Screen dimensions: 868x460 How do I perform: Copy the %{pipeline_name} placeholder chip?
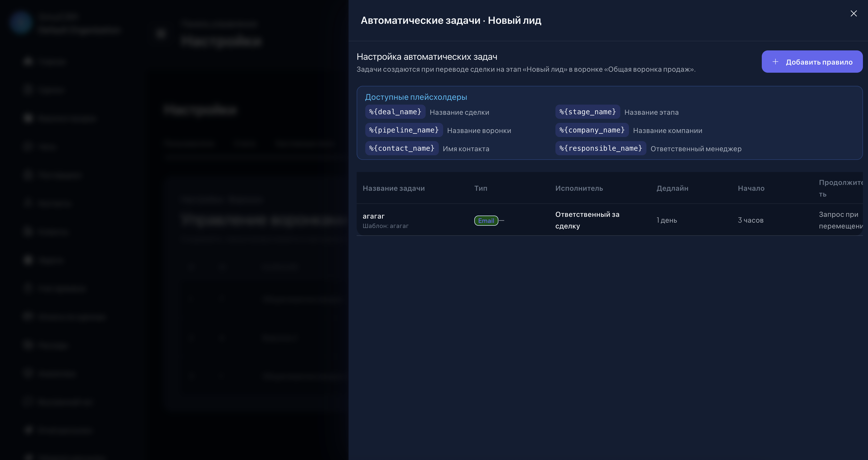pos(404,130)
